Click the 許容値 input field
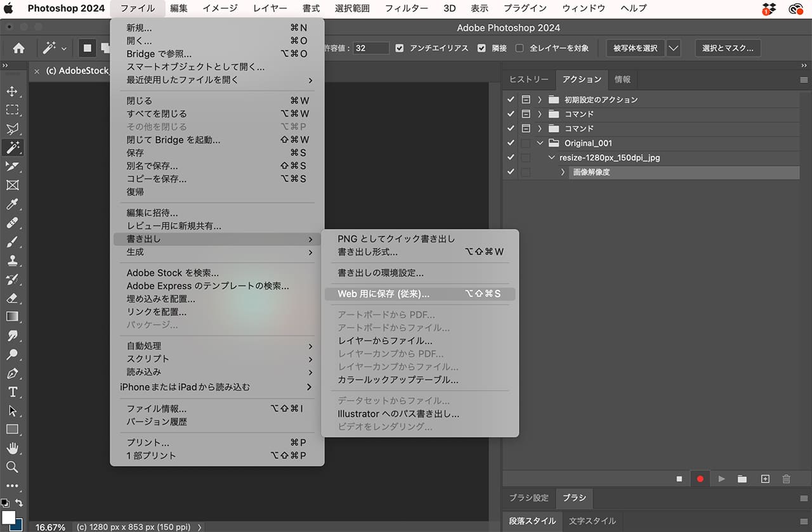 [x=371, y=48]
